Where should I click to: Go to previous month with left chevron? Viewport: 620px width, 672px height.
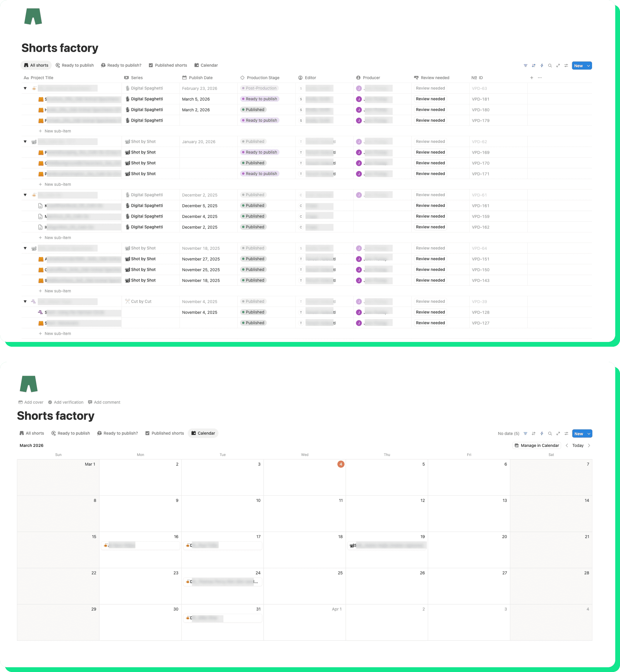[567, 445]
